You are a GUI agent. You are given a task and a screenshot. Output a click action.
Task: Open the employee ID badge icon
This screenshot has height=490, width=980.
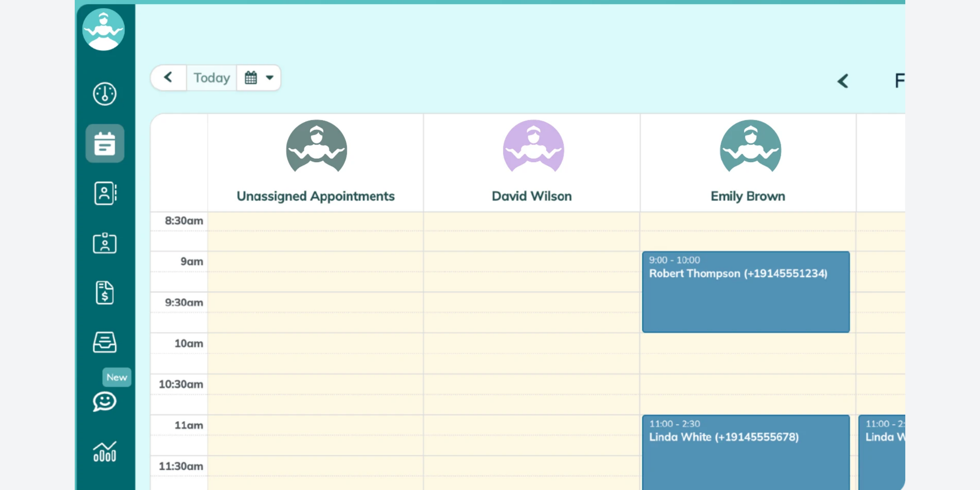[x=104, y=243]
